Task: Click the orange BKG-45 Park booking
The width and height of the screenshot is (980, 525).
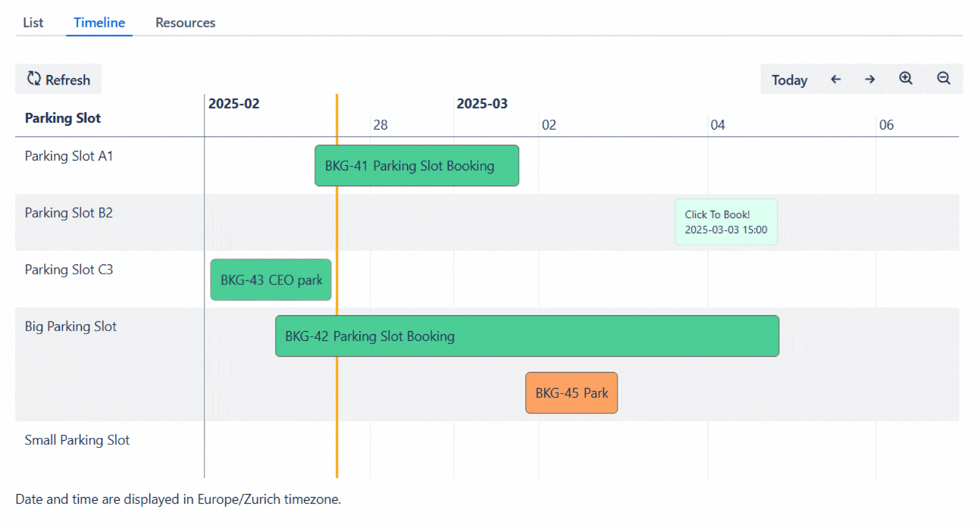Action: tap(571, 392)
